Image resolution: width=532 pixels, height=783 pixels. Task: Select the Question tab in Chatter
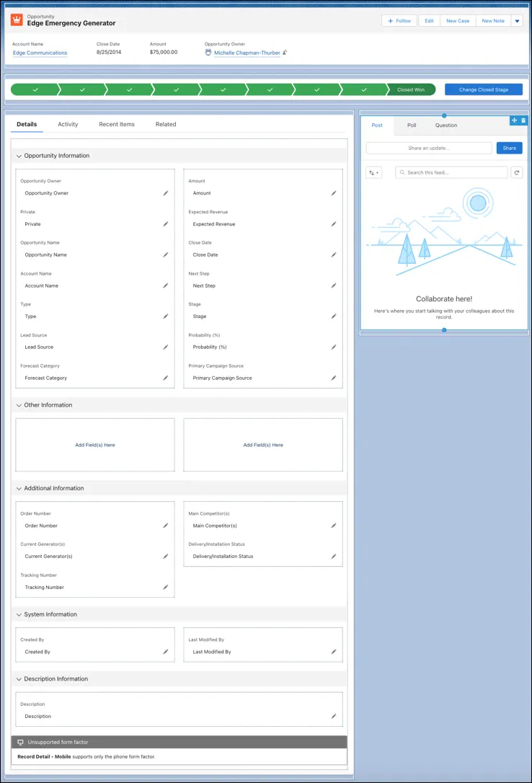point(446,125)
